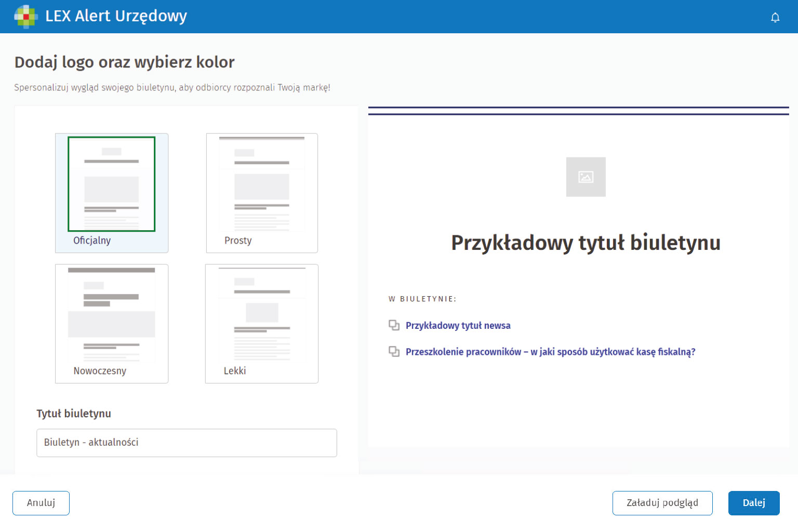Click the LEX Alert colorful logo icon
Screen dimensions: 798x532
click(25, 17)
